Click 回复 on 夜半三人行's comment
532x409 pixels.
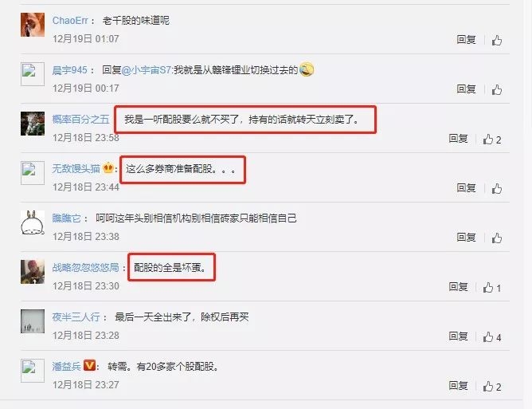[x=459, y=336]
